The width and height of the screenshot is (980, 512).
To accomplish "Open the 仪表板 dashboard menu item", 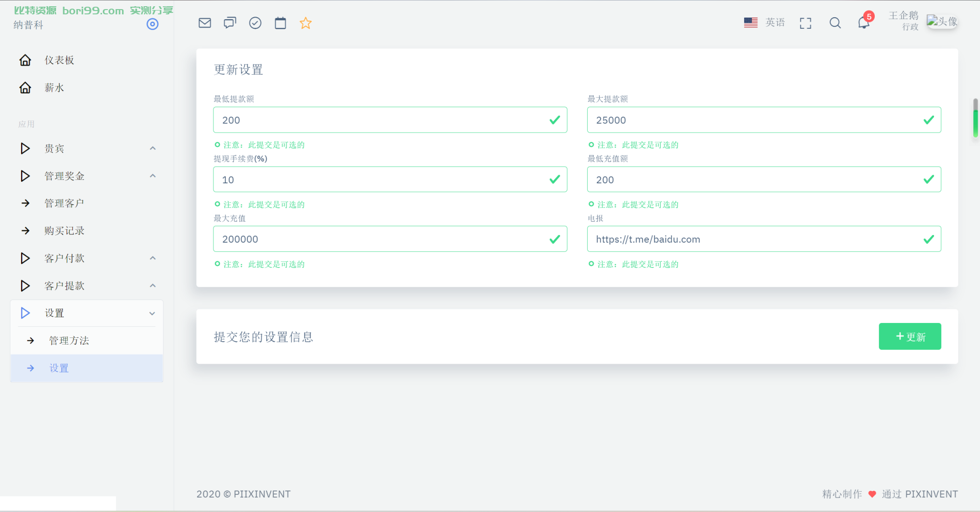I will click(x=87, y=60).
